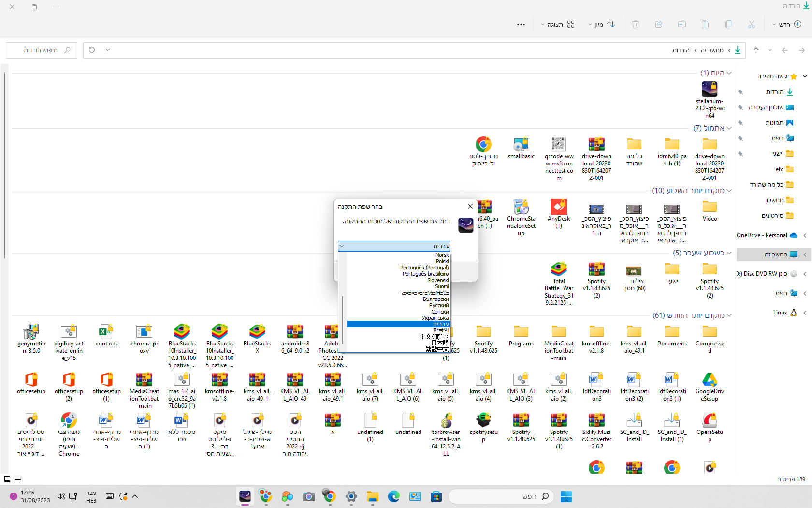Open Sidify.Music.Converter.2.6.2 archive
This screenshot has width=812, height=508.
point(596,431)
